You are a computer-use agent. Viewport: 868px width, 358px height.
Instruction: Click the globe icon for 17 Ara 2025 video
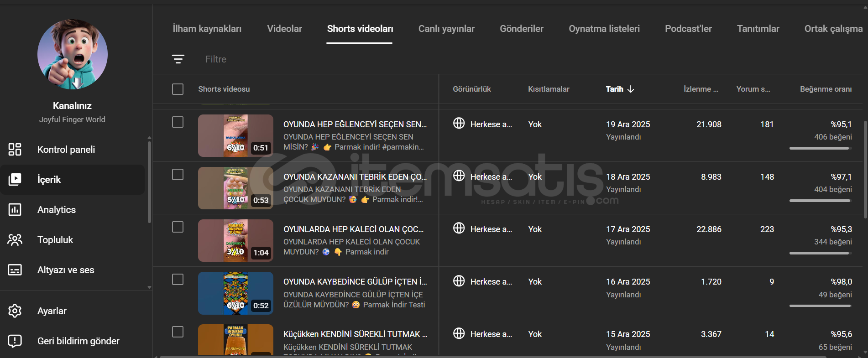point(459,228)
